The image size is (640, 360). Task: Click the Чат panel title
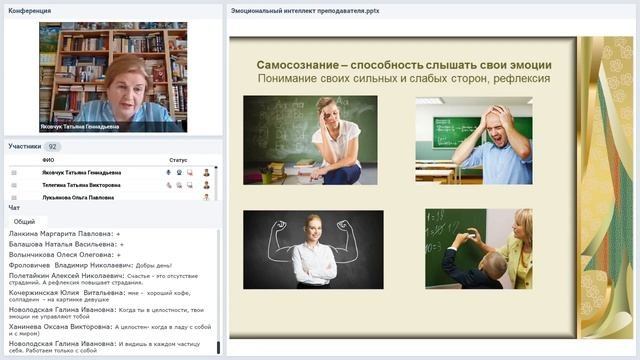click(14, 208)
